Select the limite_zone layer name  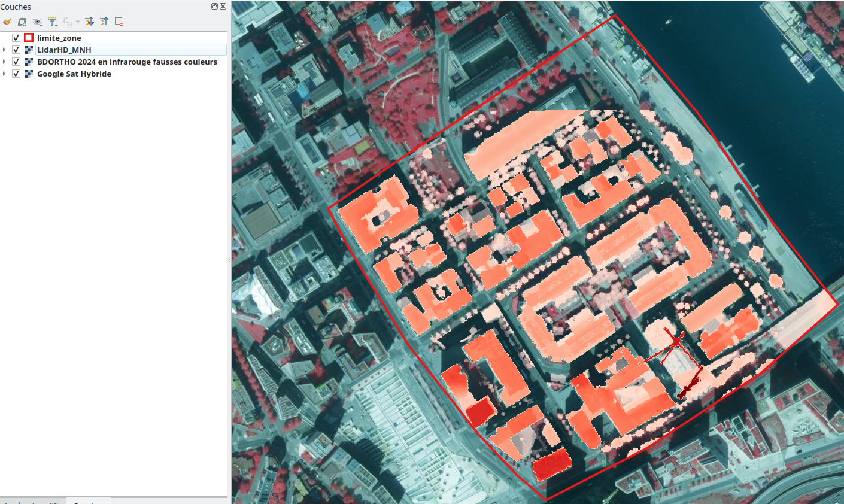point(59,38)
